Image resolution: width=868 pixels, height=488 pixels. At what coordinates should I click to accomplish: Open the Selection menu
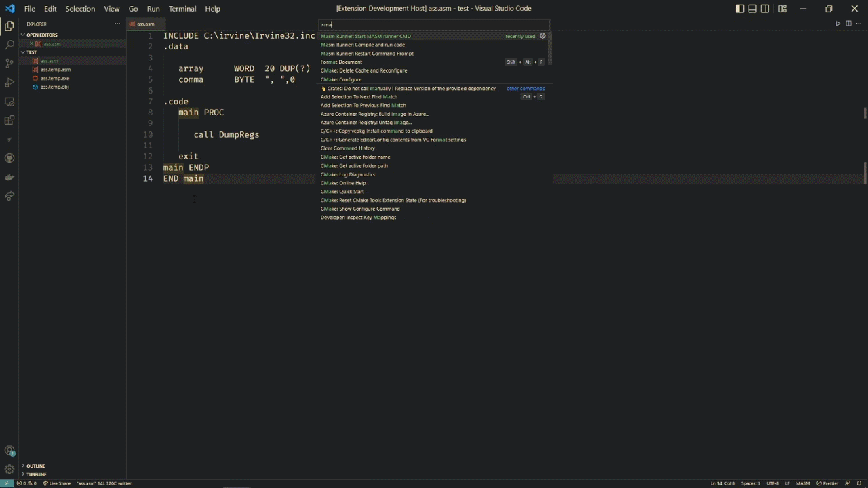coord(80,9)
